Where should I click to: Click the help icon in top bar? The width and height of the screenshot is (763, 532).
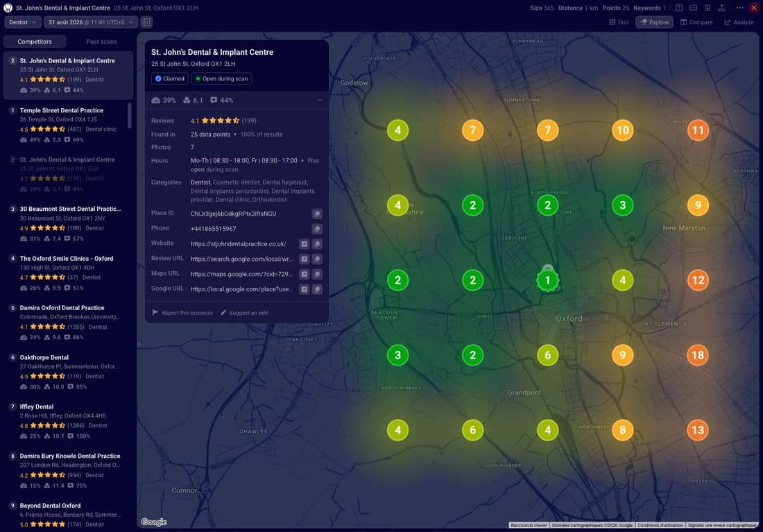[x=679, y=8]
